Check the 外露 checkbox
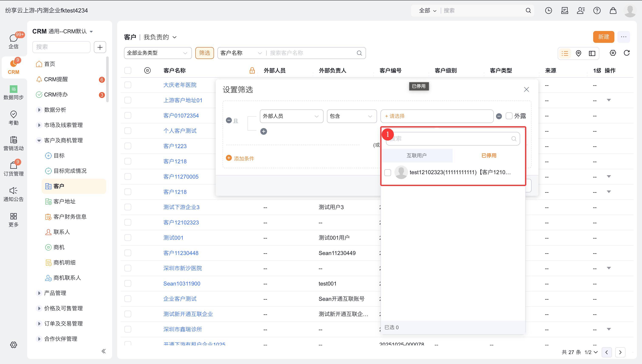The height and width of the screenshot is (364, 642). point(509,116)
